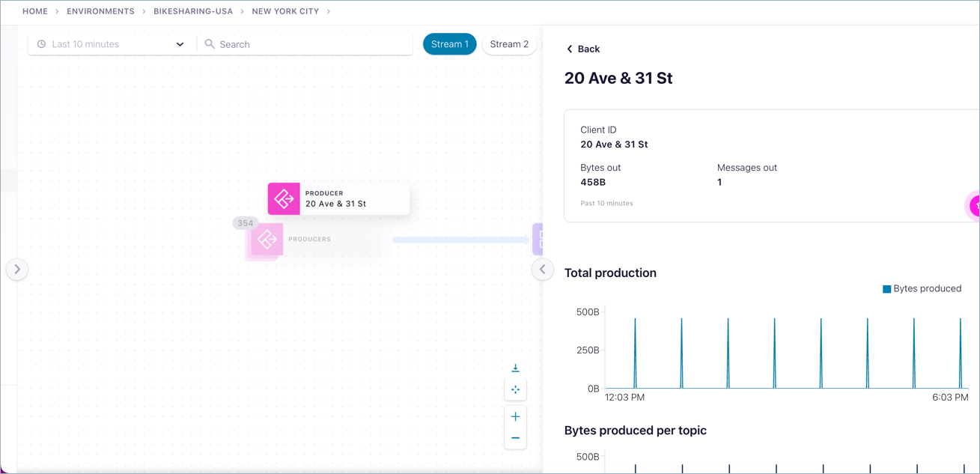Collapse the details panel with the left chevron
The width and height of the screenshot is (980, 474).
coord(543,270)
